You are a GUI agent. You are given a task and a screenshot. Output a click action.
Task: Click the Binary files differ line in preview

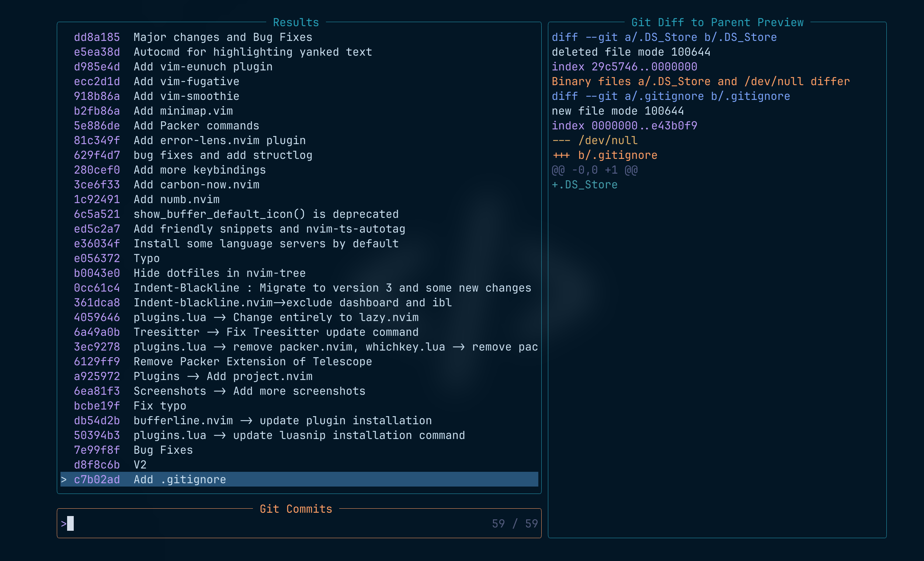coord(701,81)
